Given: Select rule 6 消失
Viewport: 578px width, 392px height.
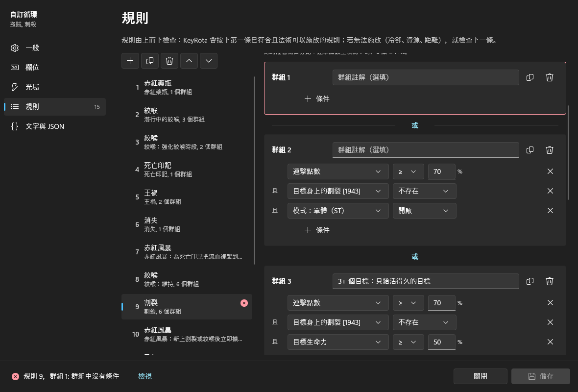Looking at the screenshot, I should pyautogui.click(x=187, y=224).
